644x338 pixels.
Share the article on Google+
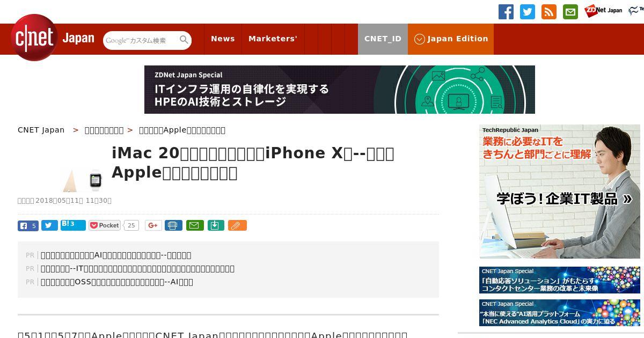pyautogui.click(x=153, y=225)
